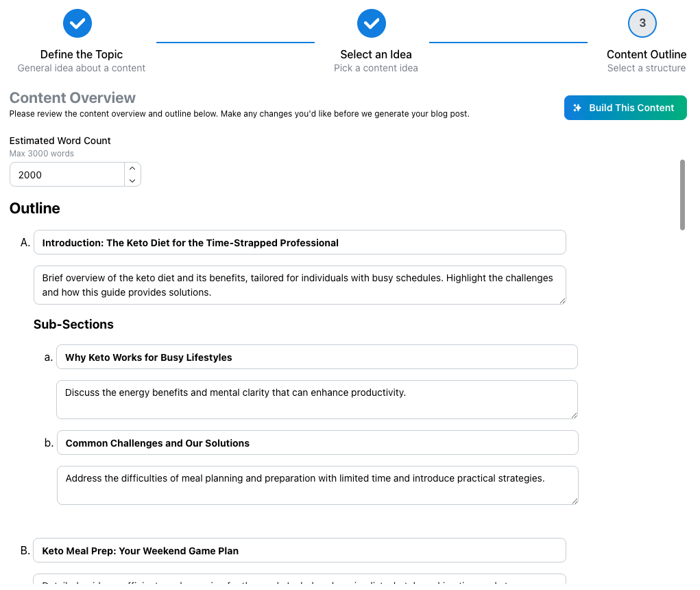Click the vertical scrollbar thumb beside the outline
This screenshot has height=590, width=700.
682,195
